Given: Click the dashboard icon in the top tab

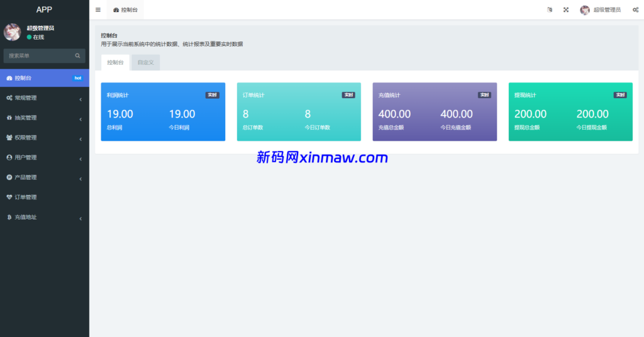Looking at the screenshot, I should 116,10.
